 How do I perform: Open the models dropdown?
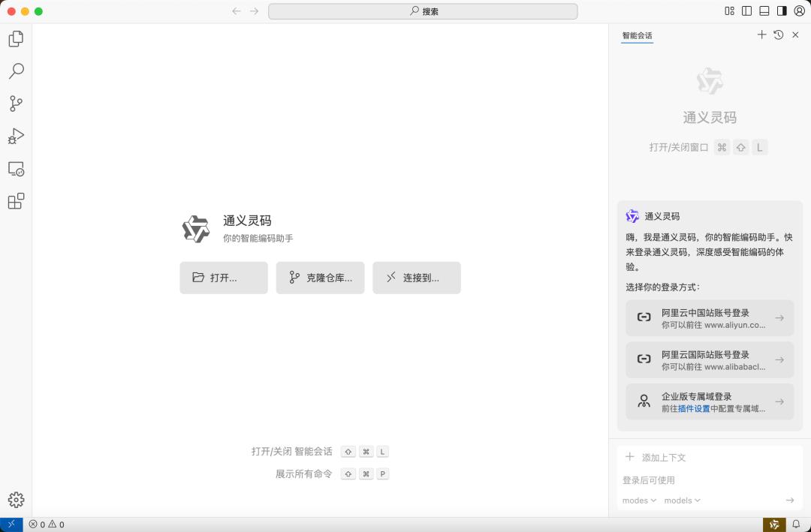pyautogui.click(x=681, y=500)
